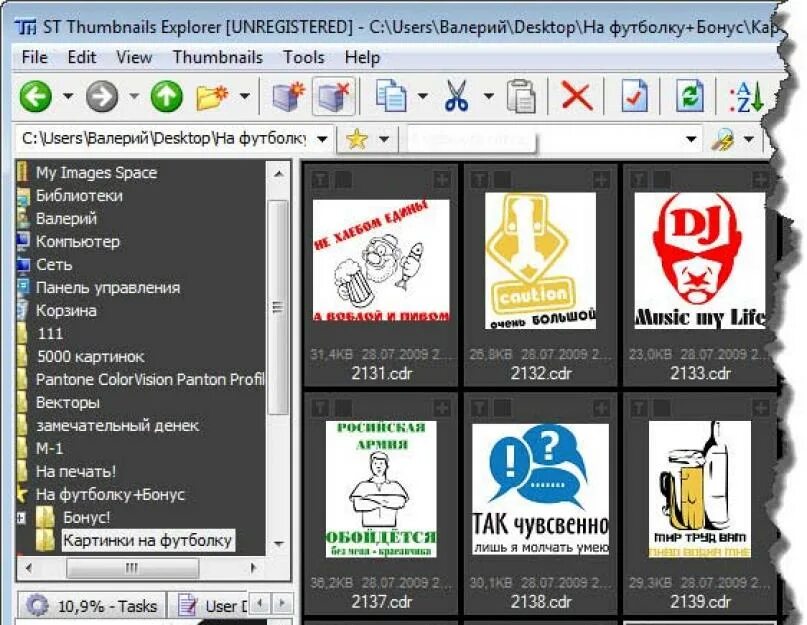This screenshot has height=625, width=807.
Task: Click the folder tree horizontal scrollbar thumb
Action: click(132, 568)
